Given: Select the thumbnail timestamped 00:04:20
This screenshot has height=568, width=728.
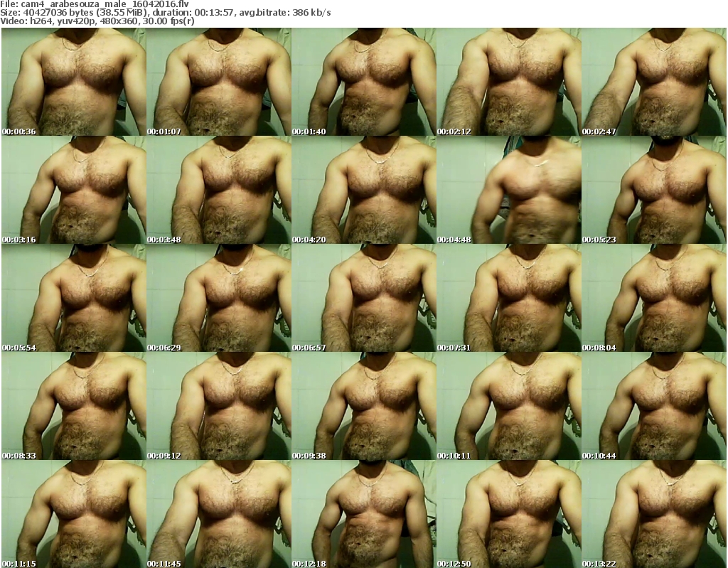Looking at the screenshot, I should click(x=364, y=190).
